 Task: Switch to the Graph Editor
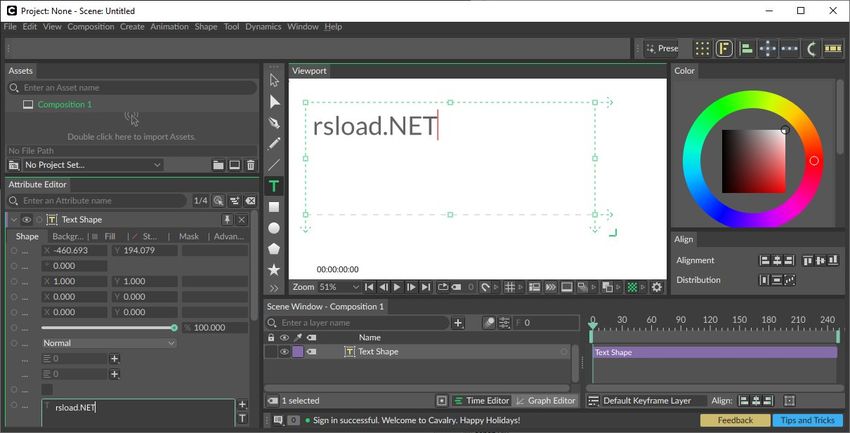coord(545,400)
